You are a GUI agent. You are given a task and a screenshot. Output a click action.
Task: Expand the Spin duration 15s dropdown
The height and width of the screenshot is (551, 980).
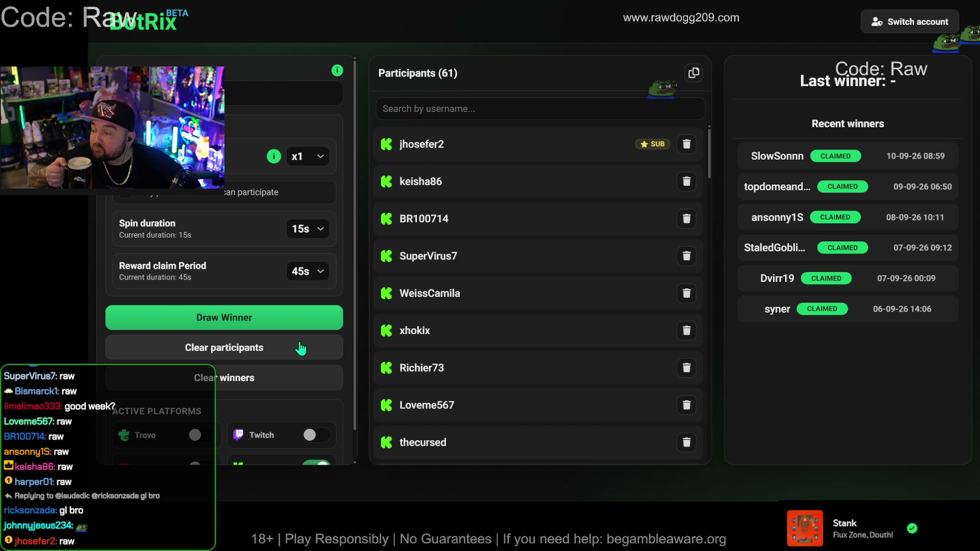click(308, 229)
